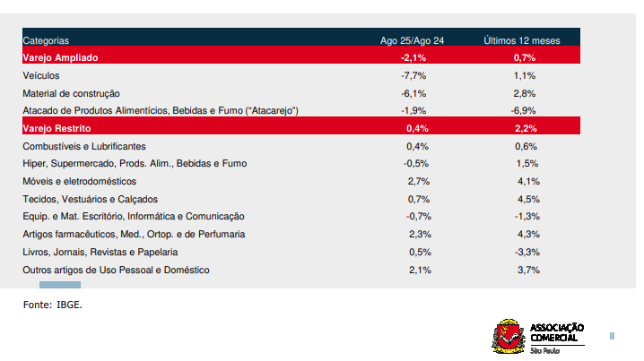Click the -6,9% value in the Atacarejo row
Screen dimensions: 644x361
[x=524, y=111]
